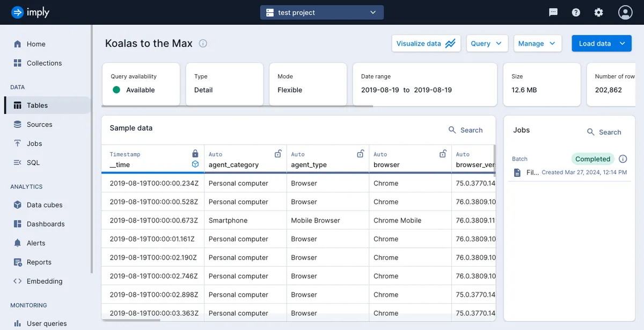The height and width of the screenshot is (330, 644).
Task: Click the Visualize data button
Action: pos(426,44)
